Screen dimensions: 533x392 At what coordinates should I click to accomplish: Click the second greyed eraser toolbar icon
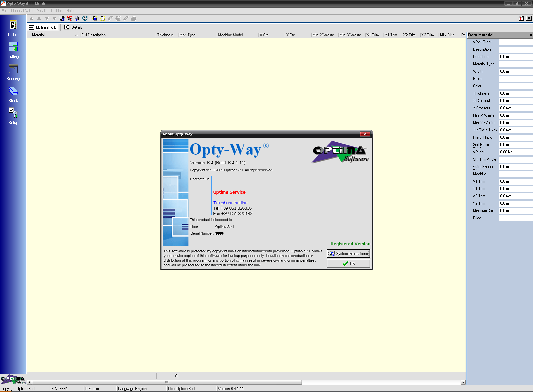click(126, 18)
